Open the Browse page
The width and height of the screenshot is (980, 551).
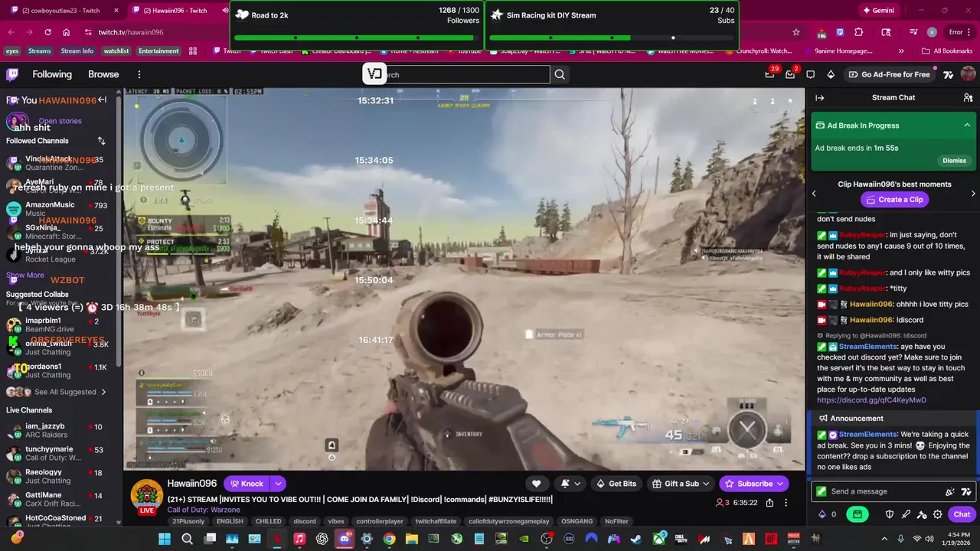(x=103, y=74)
